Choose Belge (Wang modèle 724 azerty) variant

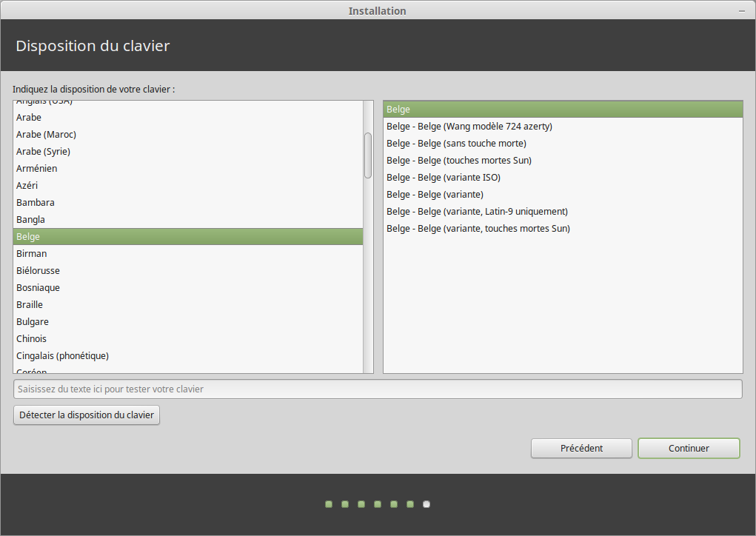(x=469, y=127)
